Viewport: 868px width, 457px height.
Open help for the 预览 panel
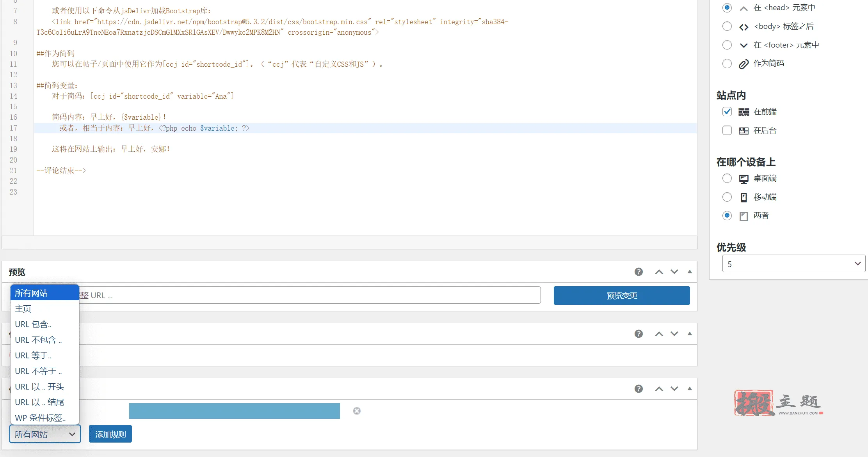[x=639, y=272]
